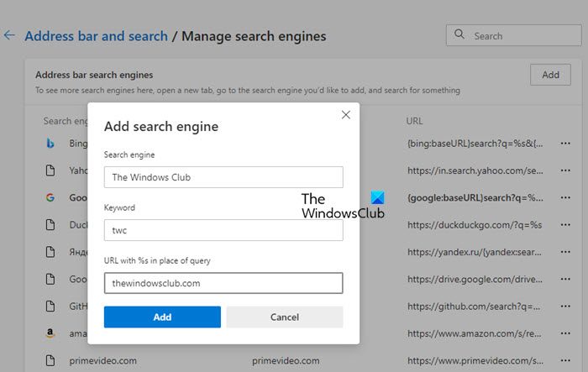This screenshot has width=588, height=372.
Task: Click the drive.google.com URL text
Action: tap(475, 279)
